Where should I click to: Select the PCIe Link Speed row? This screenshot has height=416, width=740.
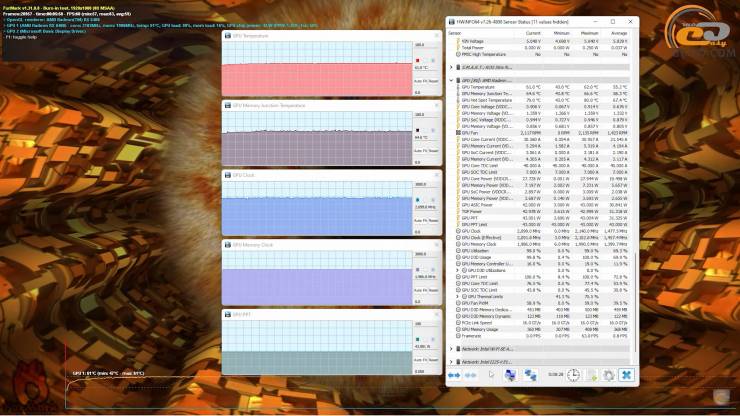click(x=542, y=323)
